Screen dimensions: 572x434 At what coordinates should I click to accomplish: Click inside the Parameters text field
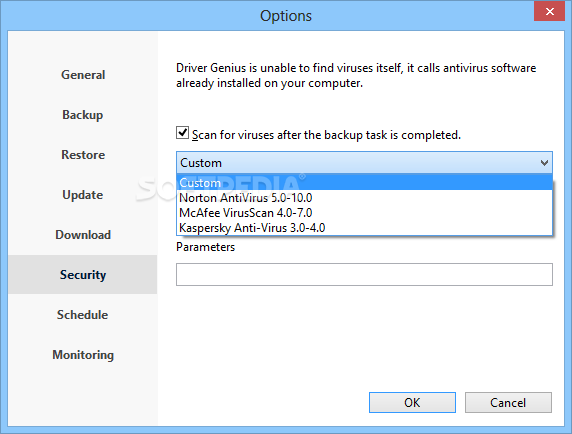[x=364, y=274]
